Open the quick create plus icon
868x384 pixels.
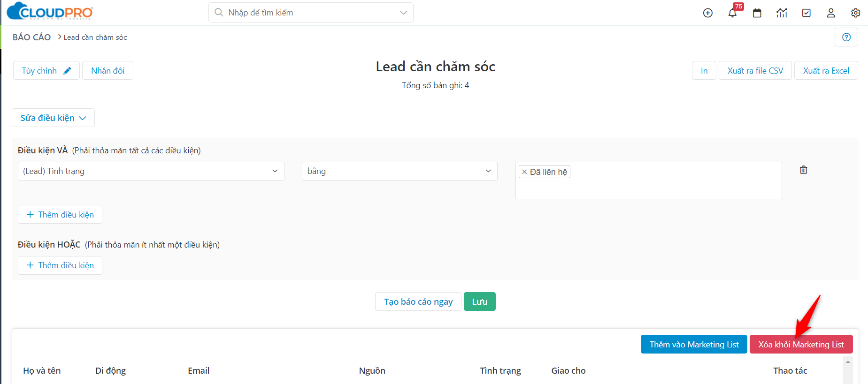coord(708,13)
